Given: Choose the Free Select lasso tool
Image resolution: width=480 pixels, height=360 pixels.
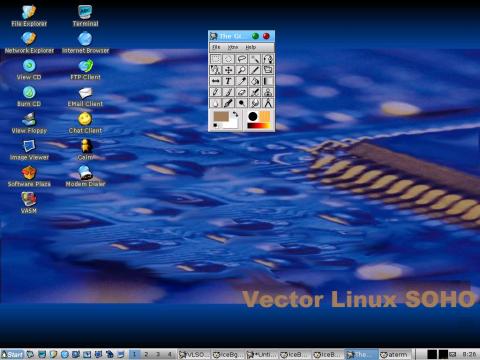Looking at the screenshot, I should coord(242,59).
